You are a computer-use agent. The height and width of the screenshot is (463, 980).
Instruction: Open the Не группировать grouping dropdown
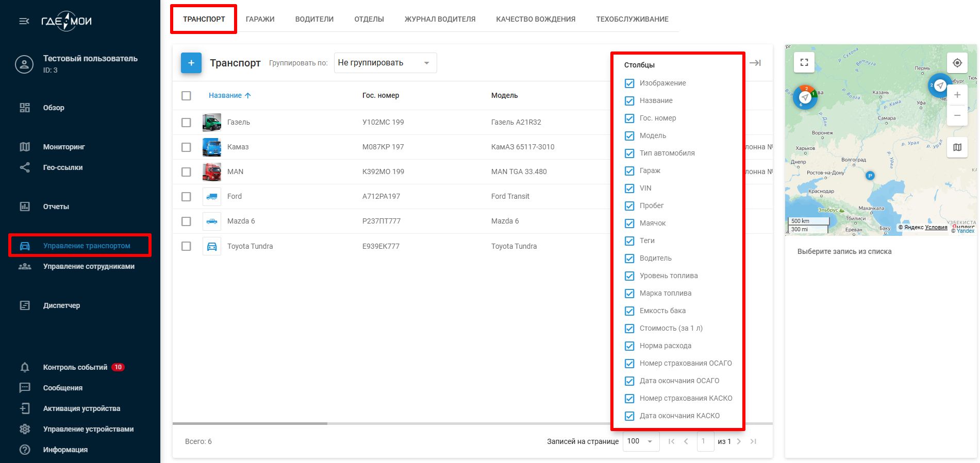click(385, 63)
